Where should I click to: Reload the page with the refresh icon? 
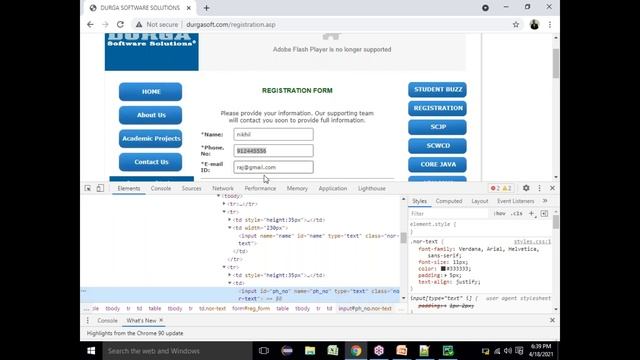pos(120,24)
